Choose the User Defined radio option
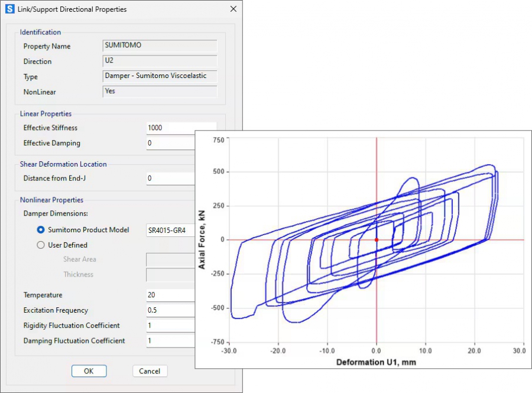532x393 pixels. click(x=41, y=245)
